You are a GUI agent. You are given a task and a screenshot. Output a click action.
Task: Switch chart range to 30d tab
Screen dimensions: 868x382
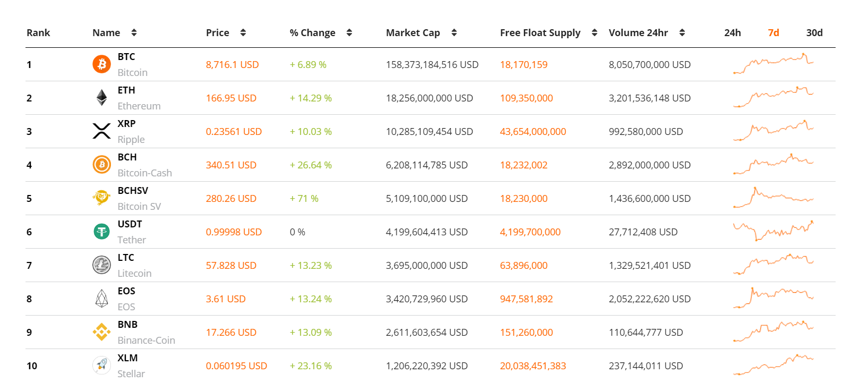(x=814, y=33)
